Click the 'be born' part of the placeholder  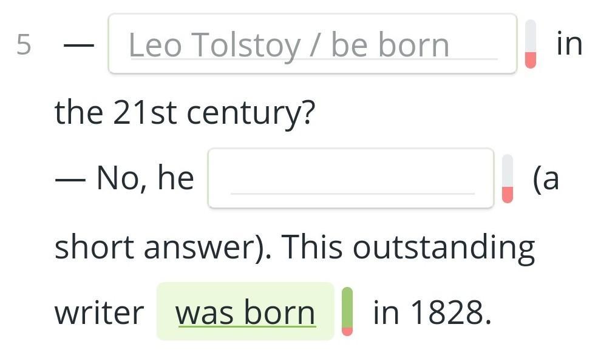click(x=390, y=45)
